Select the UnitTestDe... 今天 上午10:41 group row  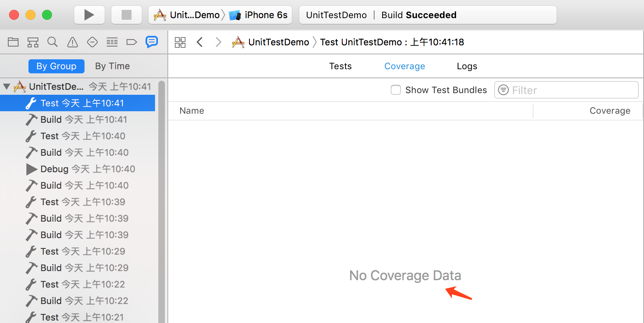[78, 87]
